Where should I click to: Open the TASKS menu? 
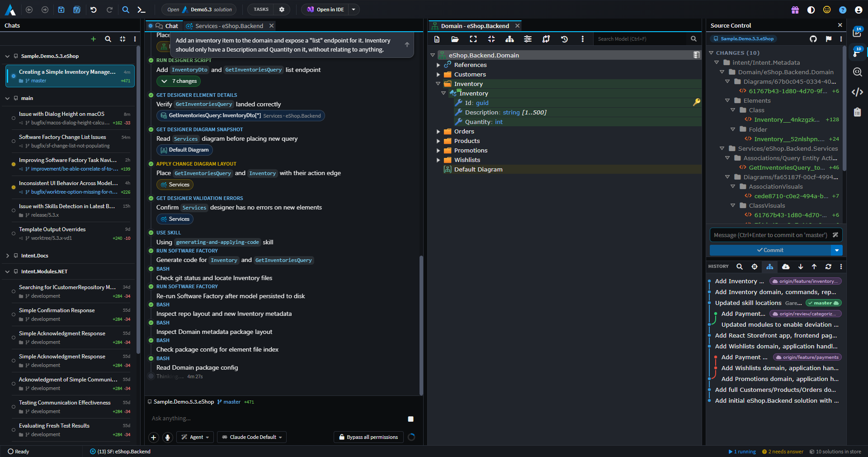[261, 10]
